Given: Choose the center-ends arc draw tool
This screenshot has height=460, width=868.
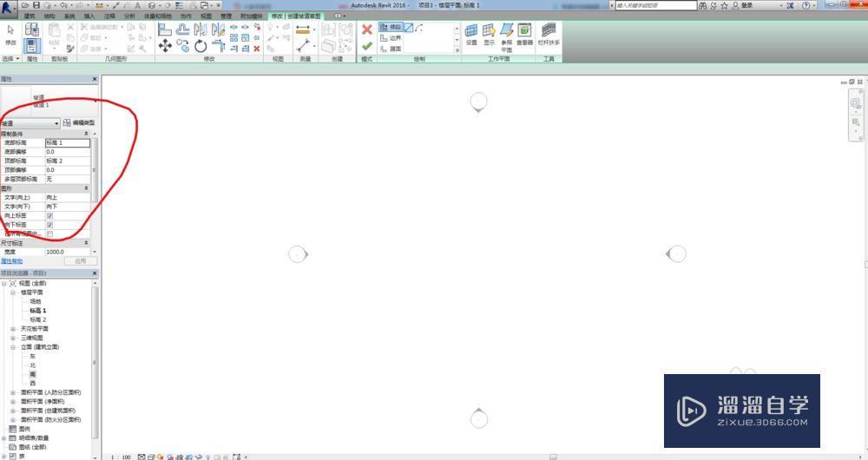Looking at the screenshot, I should [418, 28].
